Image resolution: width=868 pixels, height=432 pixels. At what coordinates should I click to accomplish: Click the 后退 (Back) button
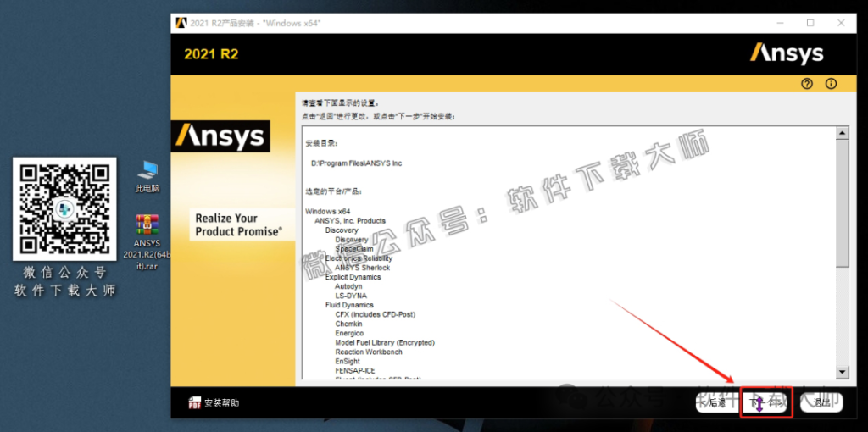[x=717, y=402]
